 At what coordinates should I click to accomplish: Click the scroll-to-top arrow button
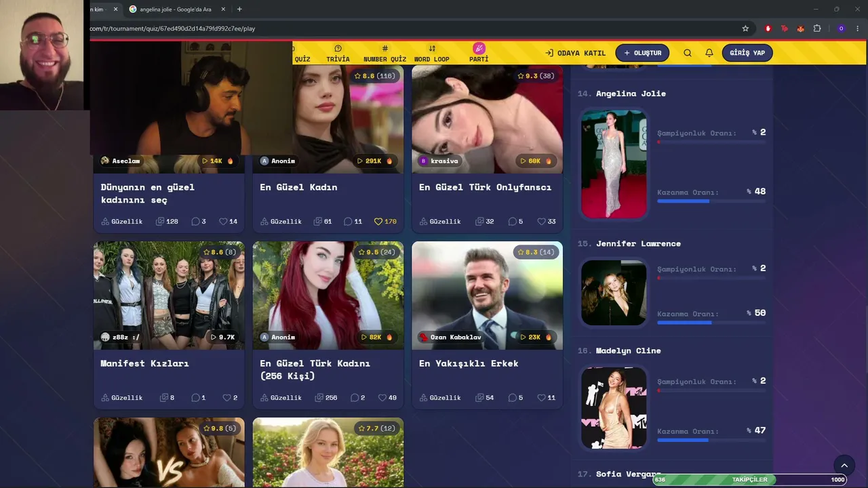coord(844,465)
